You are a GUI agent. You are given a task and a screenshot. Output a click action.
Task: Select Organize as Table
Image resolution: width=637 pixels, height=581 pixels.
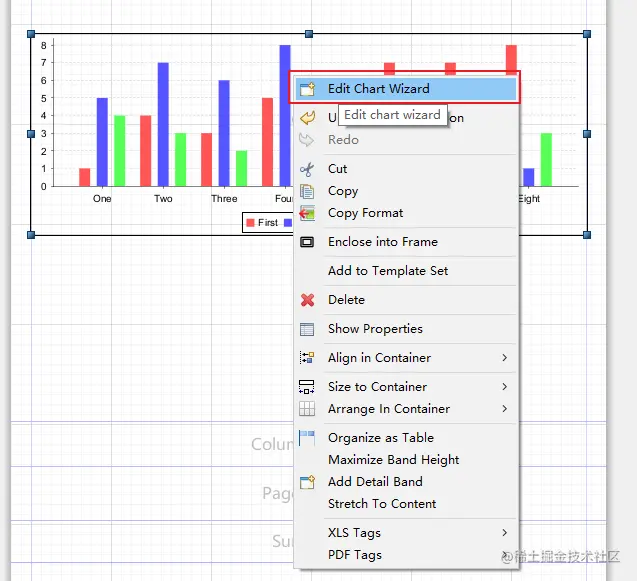[405, 438]
